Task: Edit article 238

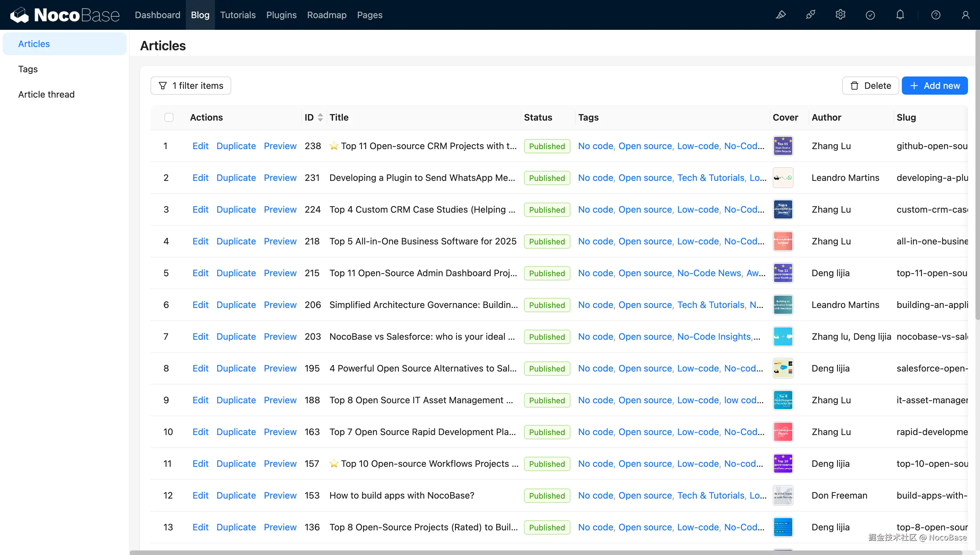Action: [201, 146]
